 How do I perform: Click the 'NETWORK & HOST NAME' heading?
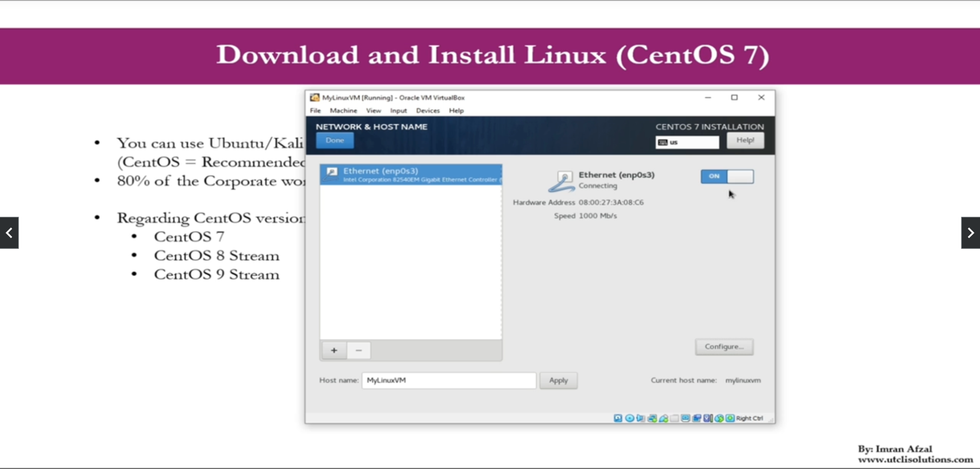coord(371,127)
